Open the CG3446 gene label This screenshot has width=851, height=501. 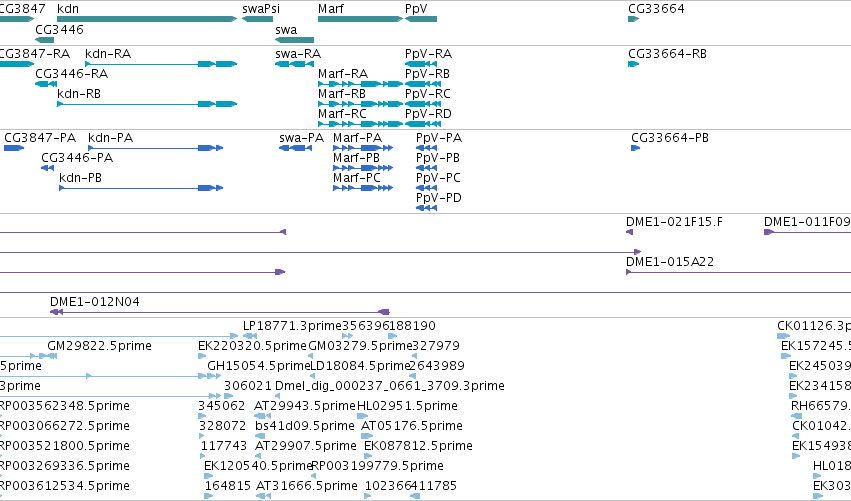pos(59,29)
